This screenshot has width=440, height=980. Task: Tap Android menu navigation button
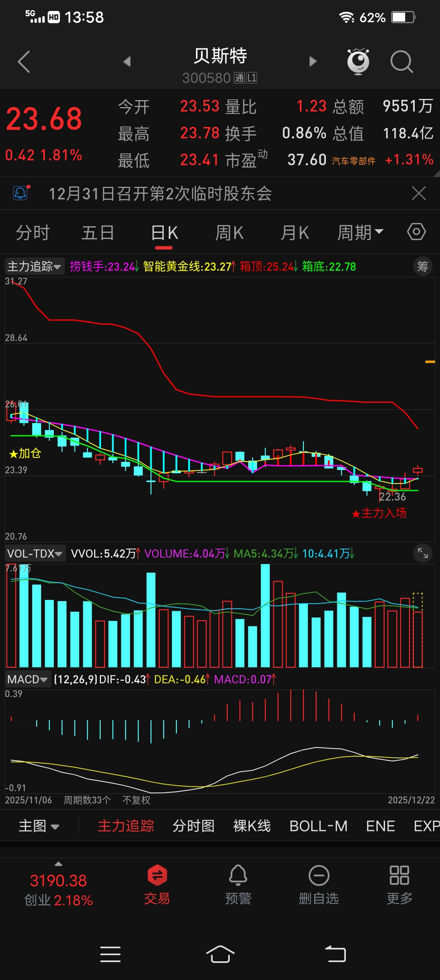[110, 954]
